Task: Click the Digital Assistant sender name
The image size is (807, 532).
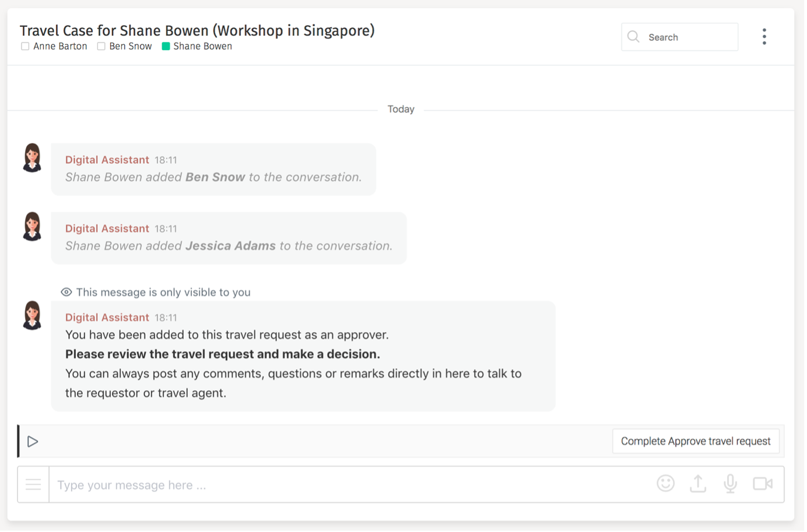Action: [107, 159]
